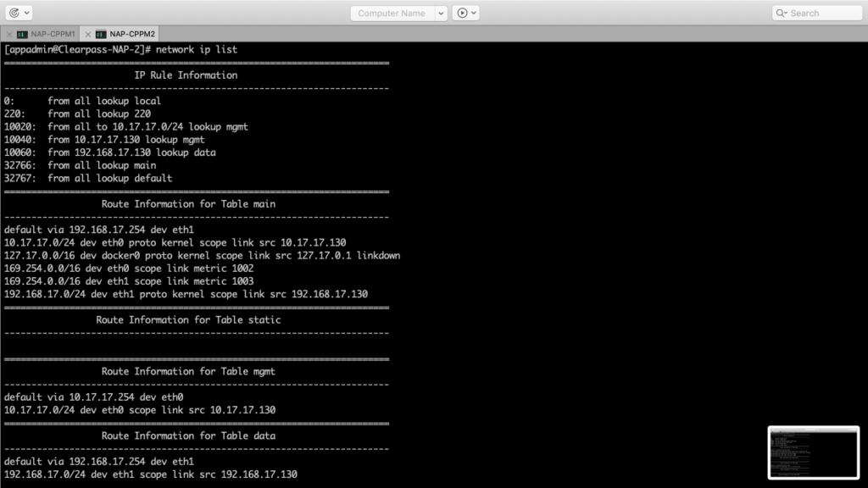Click 'Route Information for Table main' heading

coord(188,204)
